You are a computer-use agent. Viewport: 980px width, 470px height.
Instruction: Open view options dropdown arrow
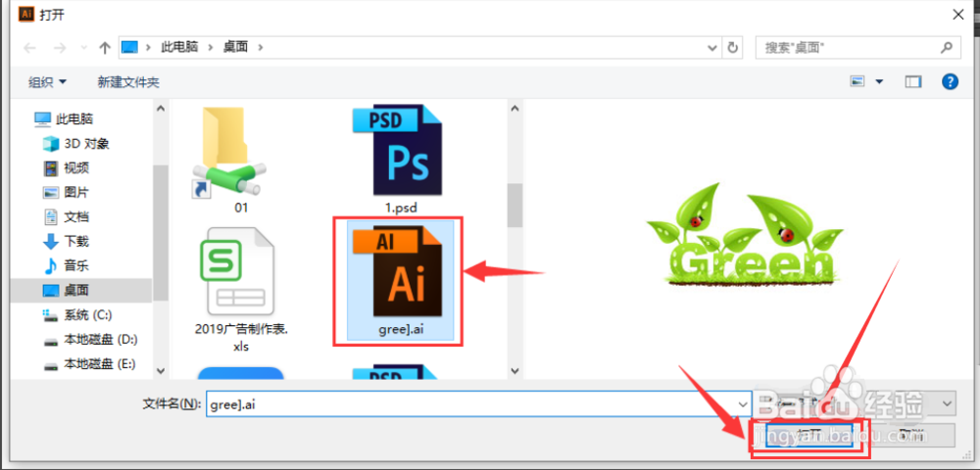(879, 82)
